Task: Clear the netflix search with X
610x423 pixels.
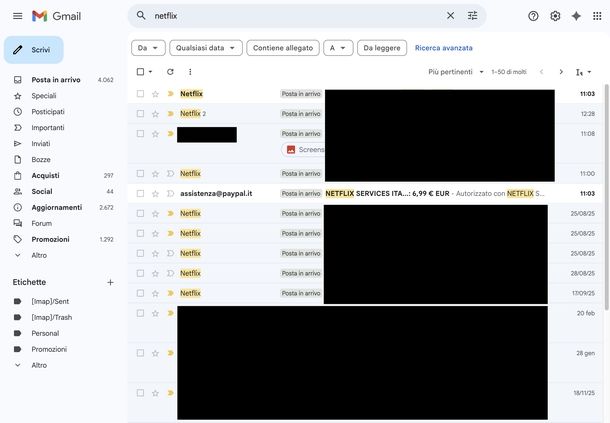Action: (x=450, y=16)
